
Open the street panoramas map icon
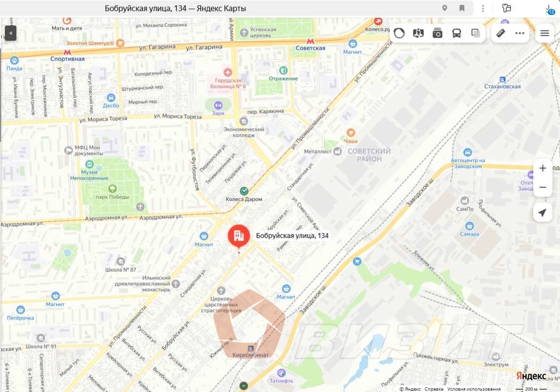pos(418,33)
